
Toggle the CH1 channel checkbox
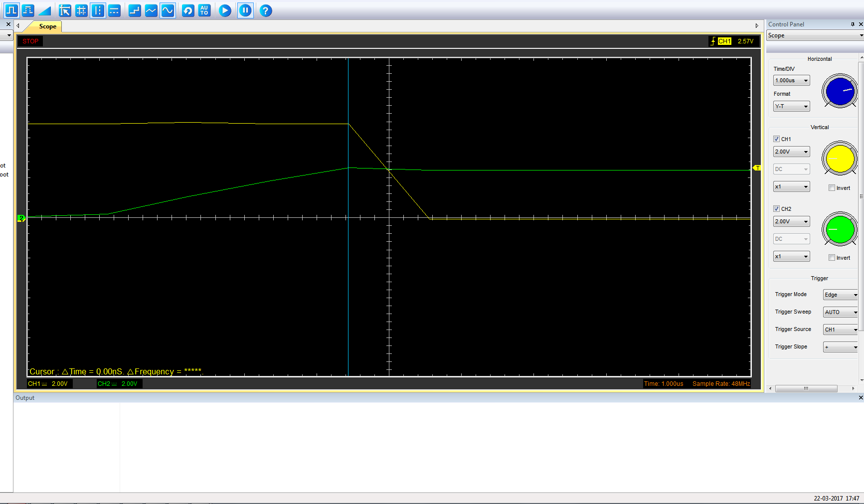coord(776,139)
